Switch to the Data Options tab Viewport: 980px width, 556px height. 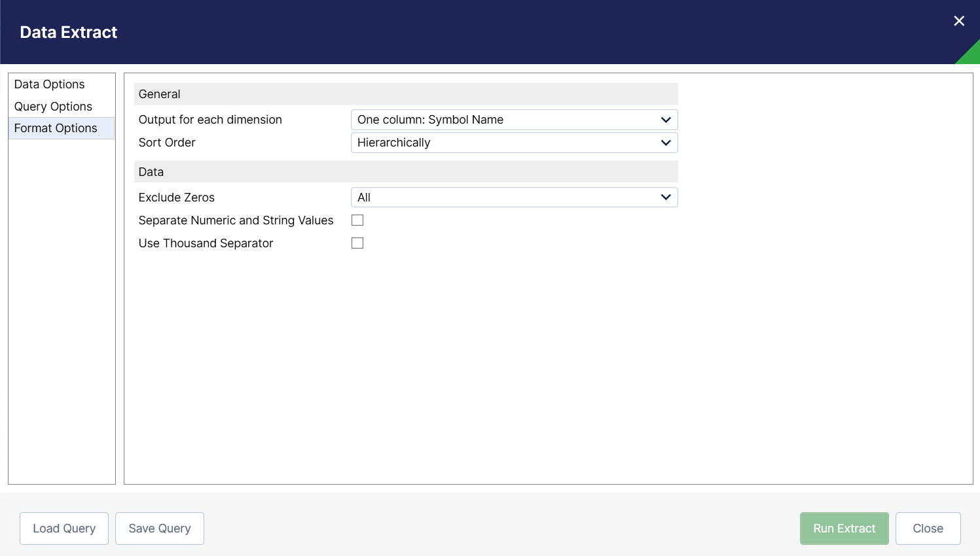[50, 84]
